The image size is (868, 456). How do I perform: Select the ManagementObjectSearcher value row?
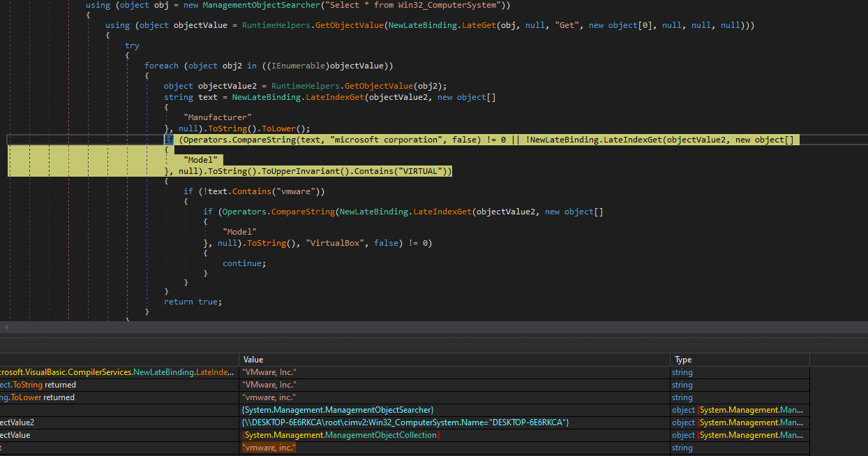pyautogui.click(x=338, y=410)
